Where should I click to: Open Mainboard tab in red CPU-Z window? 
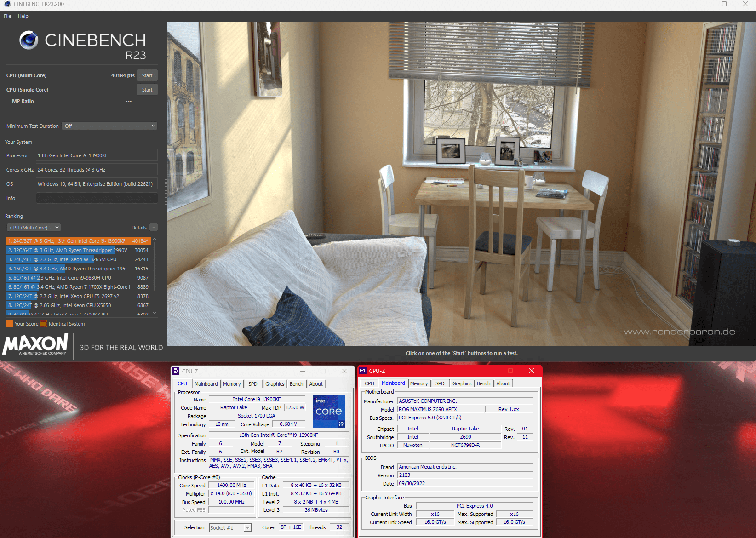pyautogui.click(x=393, y=383)
